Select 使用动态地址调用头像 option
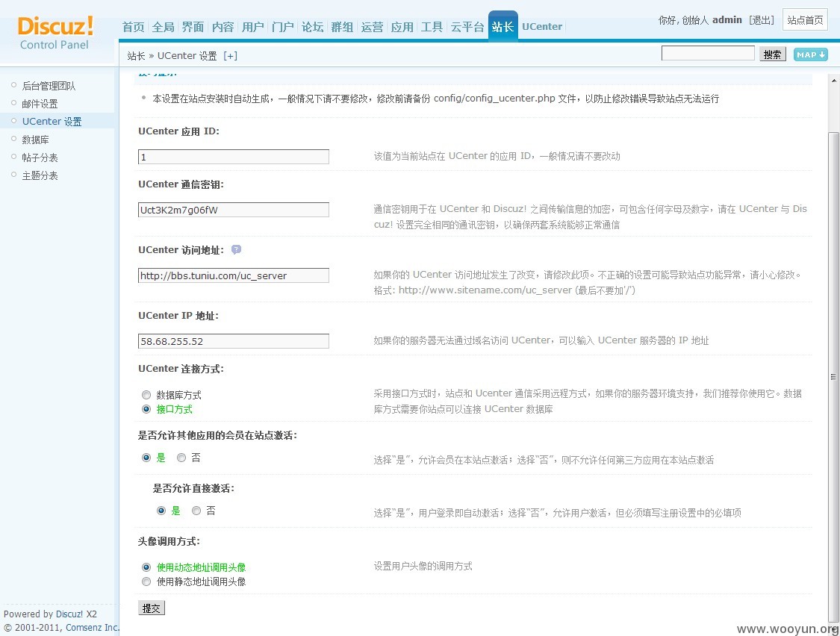The image size is (840, 636). (x=146, y=567)
